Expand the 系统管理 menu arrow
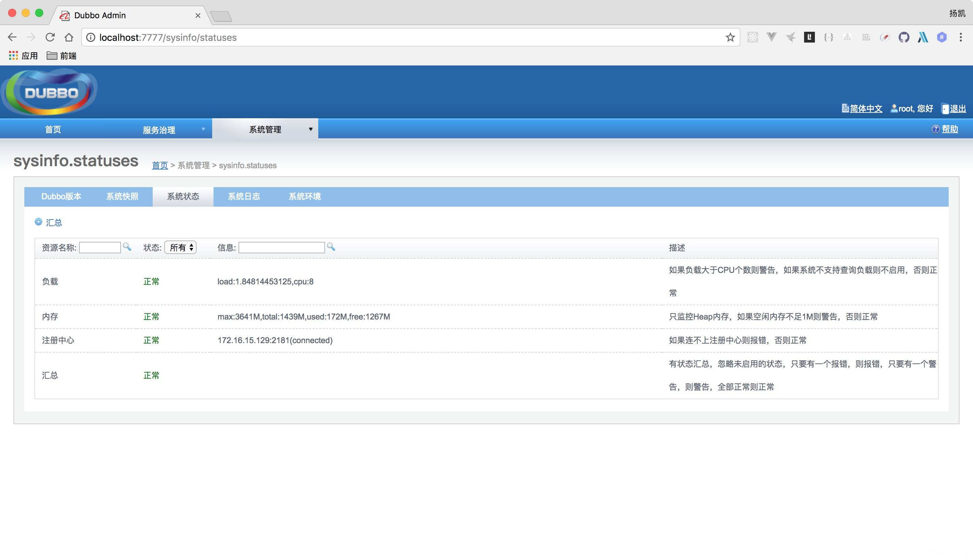 (310, 129)
